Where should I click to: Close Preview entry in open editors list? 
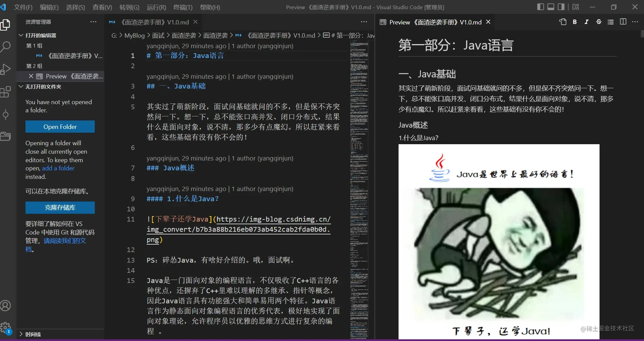(31, 76)
